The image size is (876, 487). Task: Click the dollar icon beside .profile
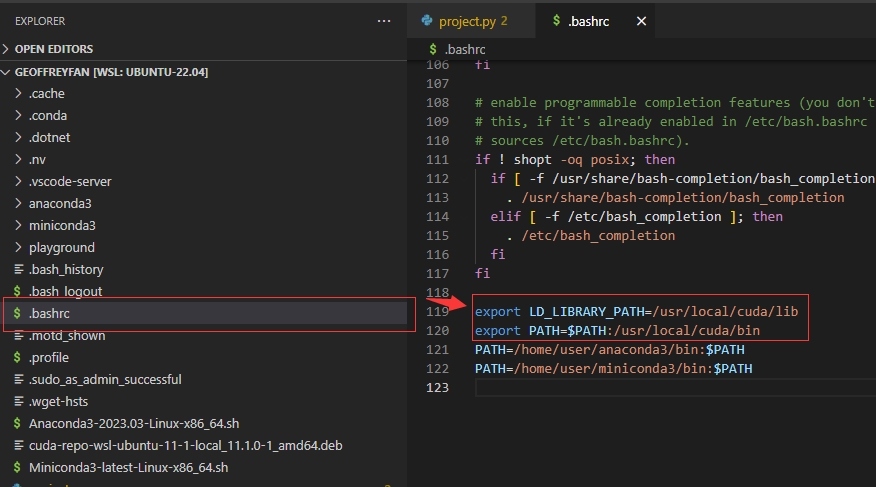point(18,358)
